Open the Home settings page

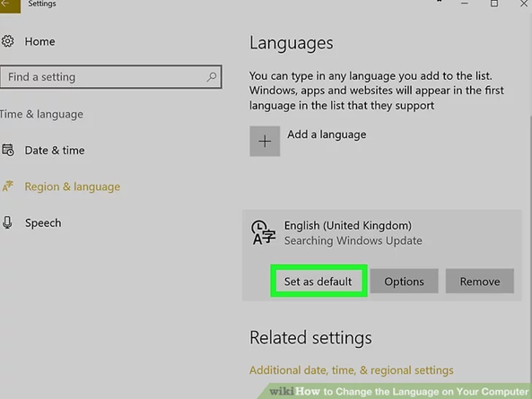39,42
